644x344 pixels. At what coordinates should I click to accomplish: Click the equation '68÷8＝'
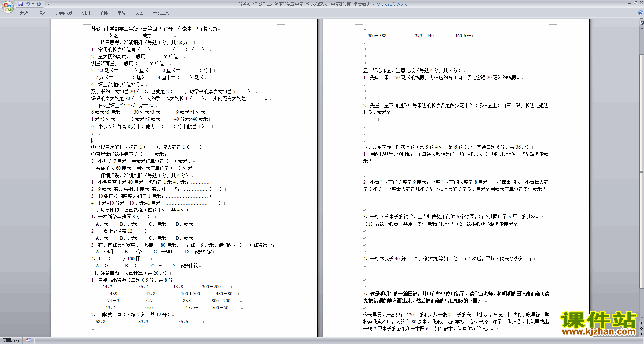(x=103, y=322)
